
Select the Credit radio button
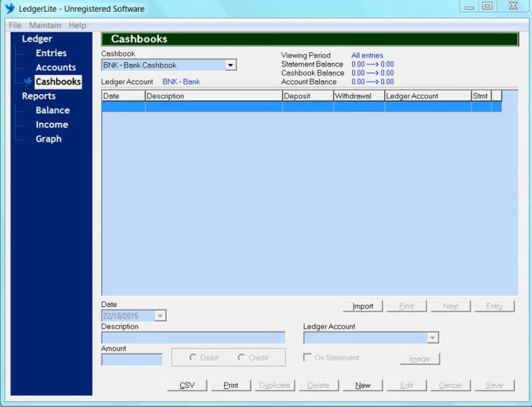pos(241,358)
